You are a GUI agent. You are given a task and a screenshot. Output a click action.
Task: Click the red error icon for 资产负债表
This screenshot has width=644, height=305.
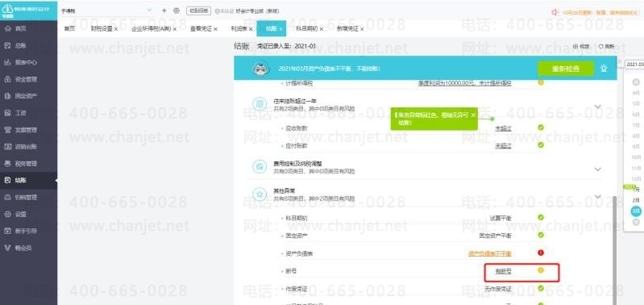coord(541,253)
